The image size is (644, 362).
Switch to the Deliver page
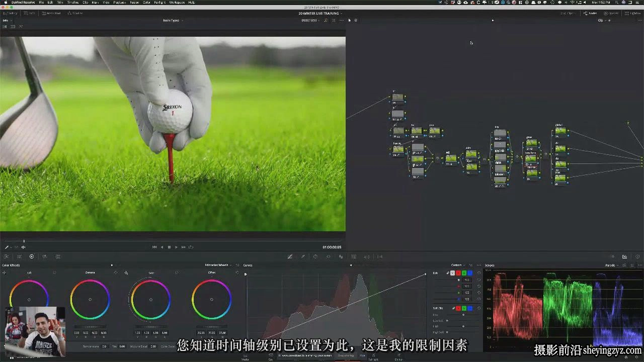click(x=398, y=357)
